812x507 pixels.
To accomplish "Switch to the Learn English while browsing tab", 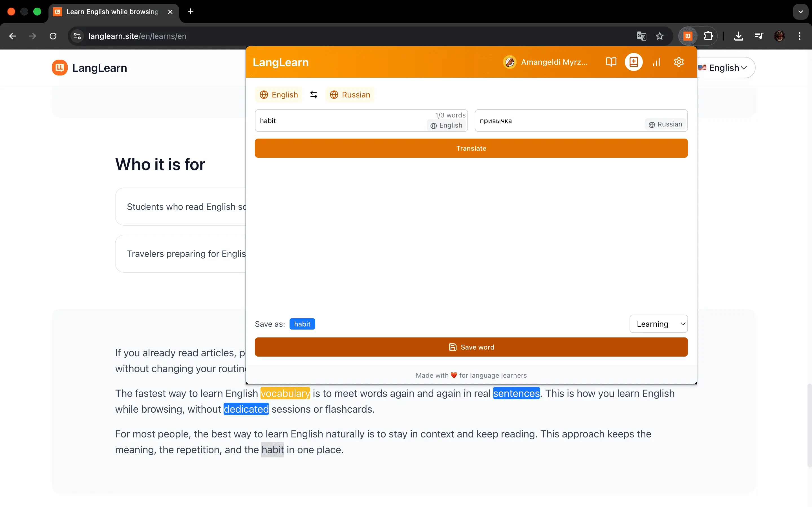I will click(x=113, y=12).
